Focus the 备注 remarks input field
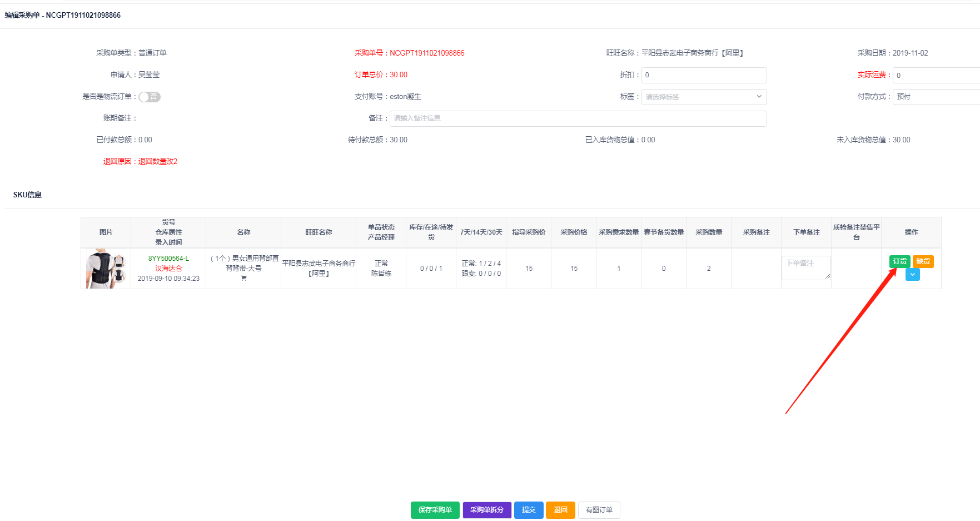980x521 pixels. tap(578, 118)
